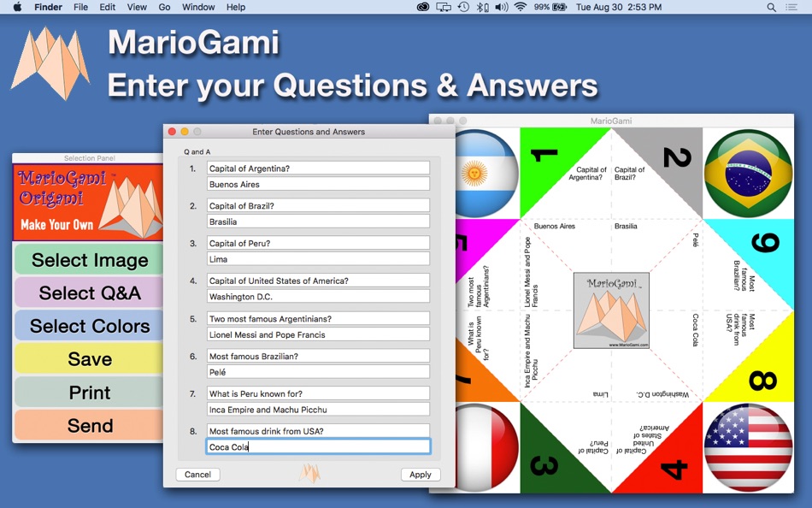
Task: Click the Send button in Selection Panel
Action: tap(89, 426)
